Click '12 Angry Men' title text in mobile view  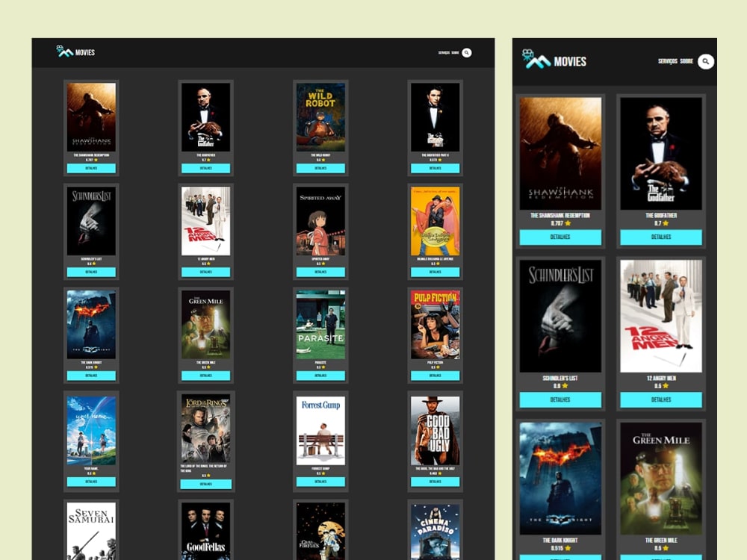(x=661, y=378)
